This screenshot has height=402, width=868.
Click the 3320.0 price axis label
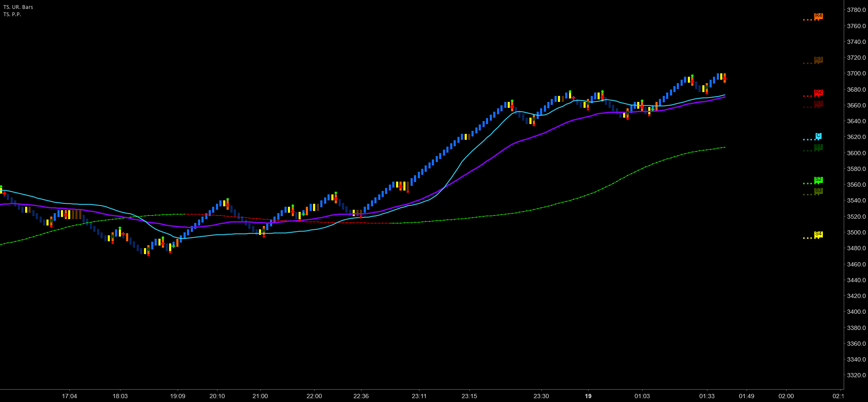pos(856,376)
